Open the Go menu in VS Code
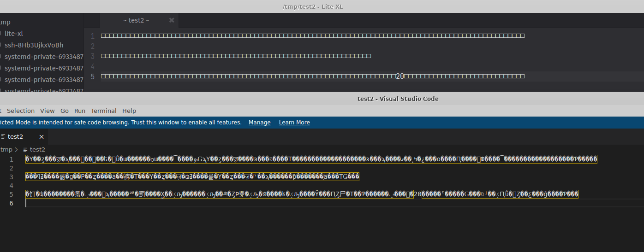 point(65,111)
